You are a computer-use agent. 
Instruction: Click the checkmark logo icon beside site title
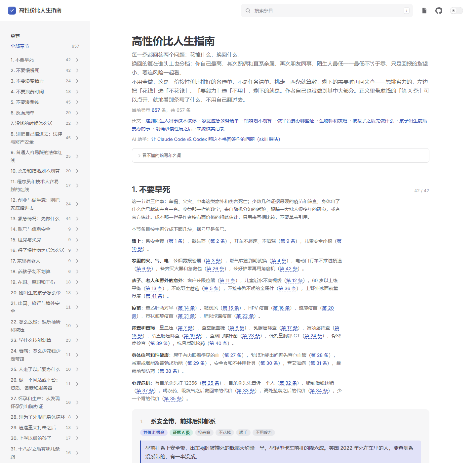[12, 11]
